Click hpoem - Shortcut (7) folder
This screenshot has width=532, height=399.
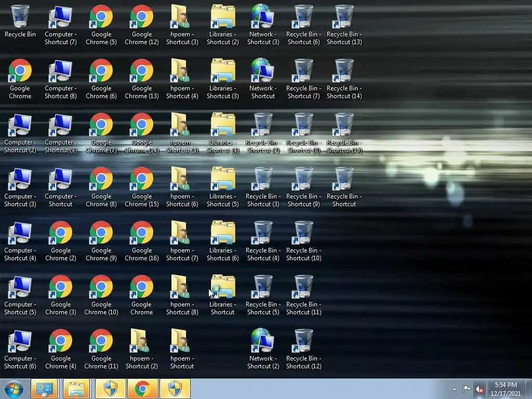click(182, 241)
